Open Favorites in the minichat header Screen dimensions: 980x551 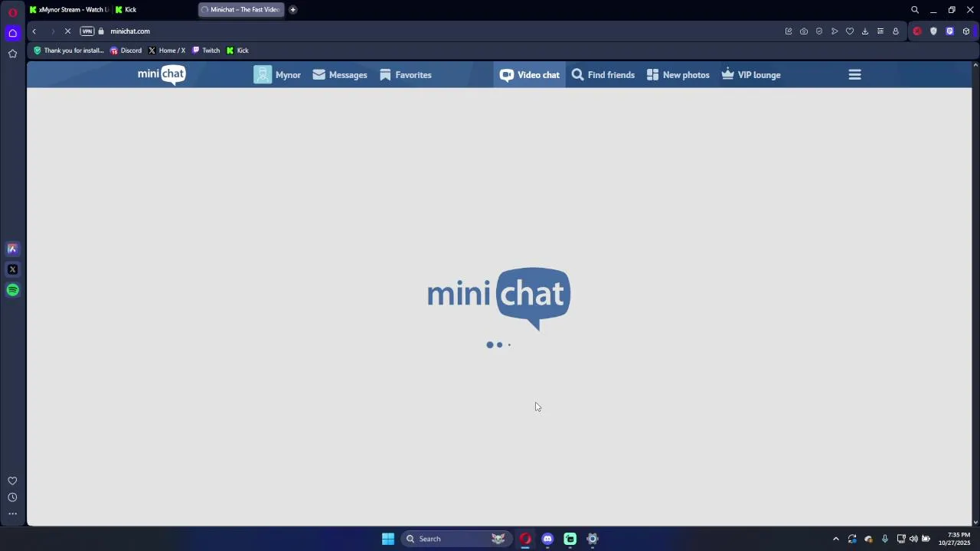click(x=406, y=75)
